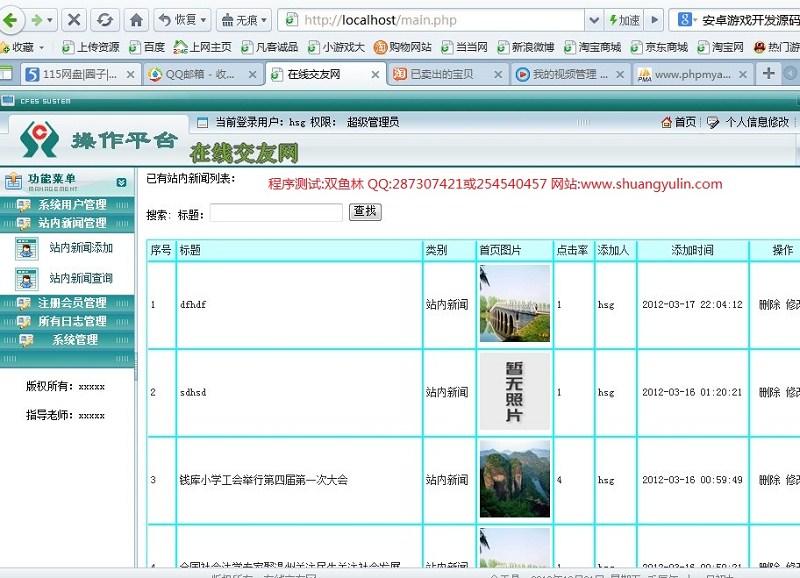Click the browser back arrow button
Image resolution: width=800 pixels, height=578 pixels.
(x=10, y=20)
